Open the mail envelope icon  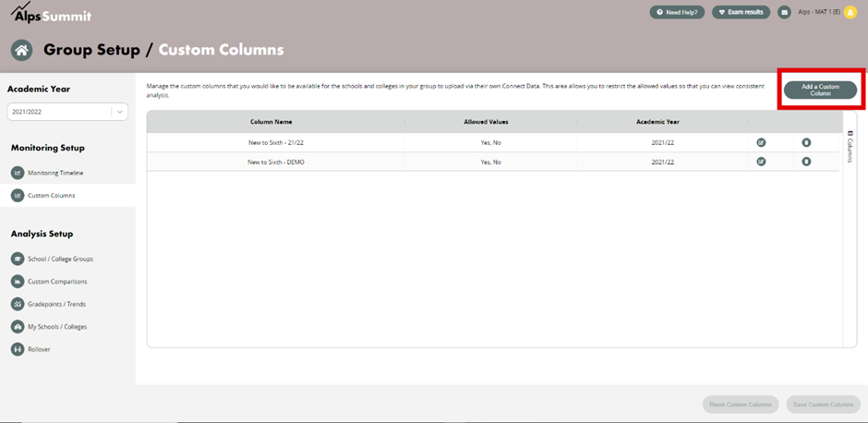click(784, 12)
